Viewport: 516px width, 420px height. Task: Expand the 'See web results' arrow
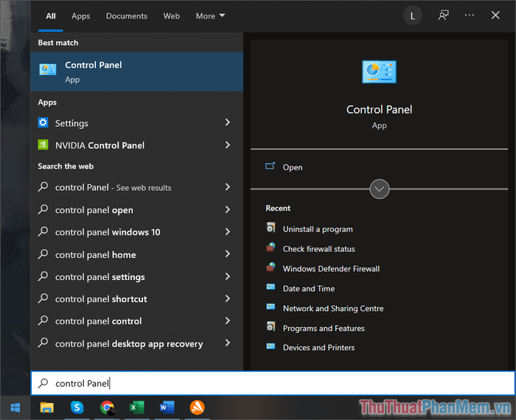point(227,187)
